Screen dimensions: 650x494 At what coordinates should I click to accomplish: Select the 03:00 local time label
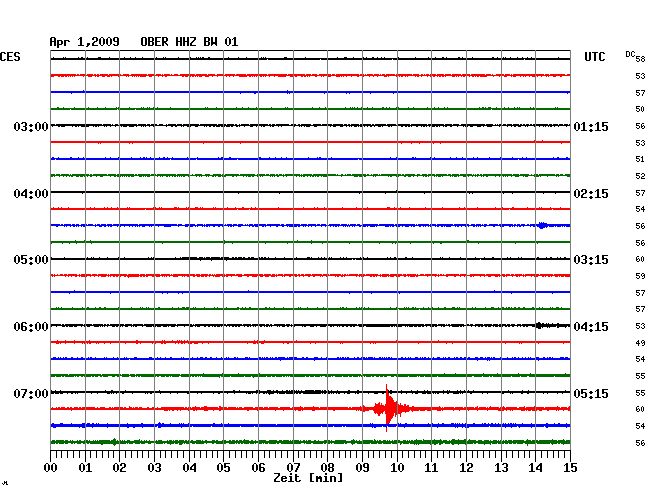(x=31, y=126)
